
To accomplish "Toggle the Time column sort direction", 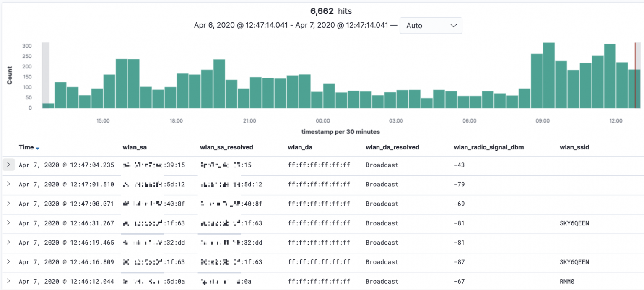I will click(38, 147).
